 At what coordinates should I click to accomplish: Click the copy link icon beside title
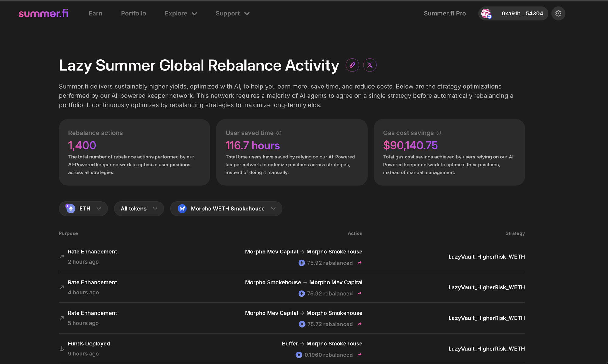(x=352, y=65)
